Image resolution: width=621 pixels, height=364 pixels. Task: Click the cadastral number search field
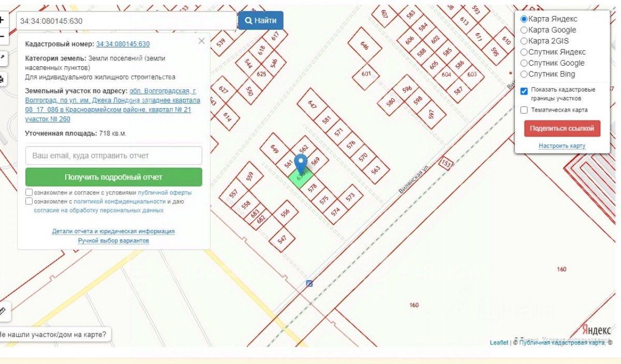(x=127, y=21)
